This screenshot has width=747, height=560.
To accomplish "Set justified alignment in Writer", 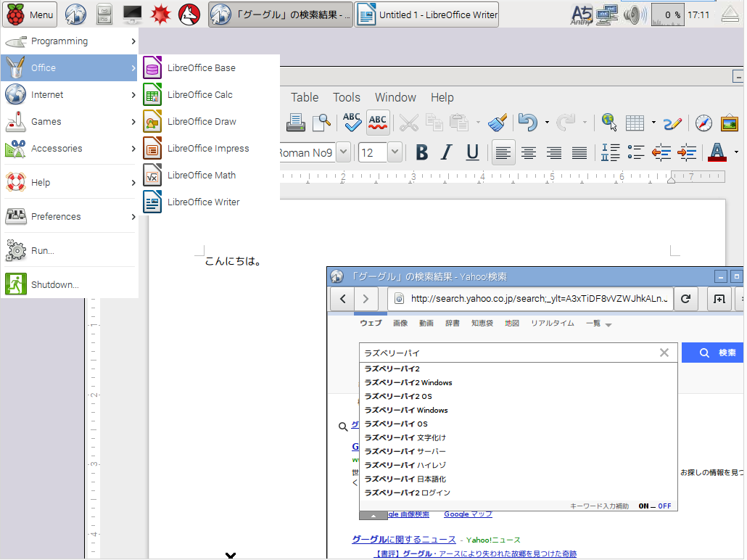I will pyautogui.click(x=579, y=152).
